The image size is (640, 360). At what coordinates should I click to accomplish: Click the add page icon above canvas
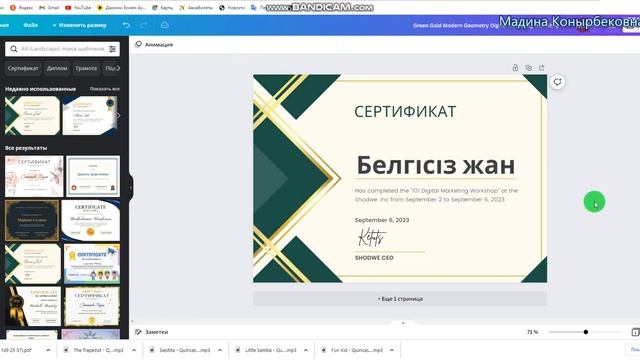(542, 68)
